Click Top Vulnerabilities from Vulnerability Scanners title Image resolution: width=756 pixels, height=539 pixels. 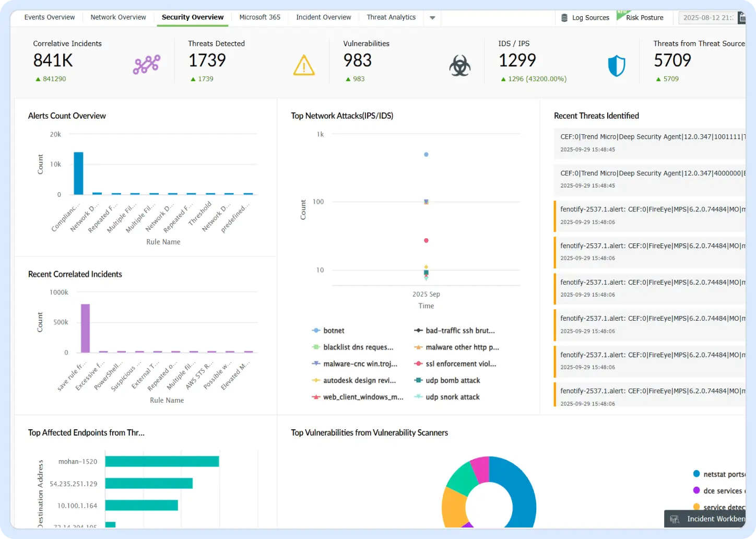coord(370,432)
